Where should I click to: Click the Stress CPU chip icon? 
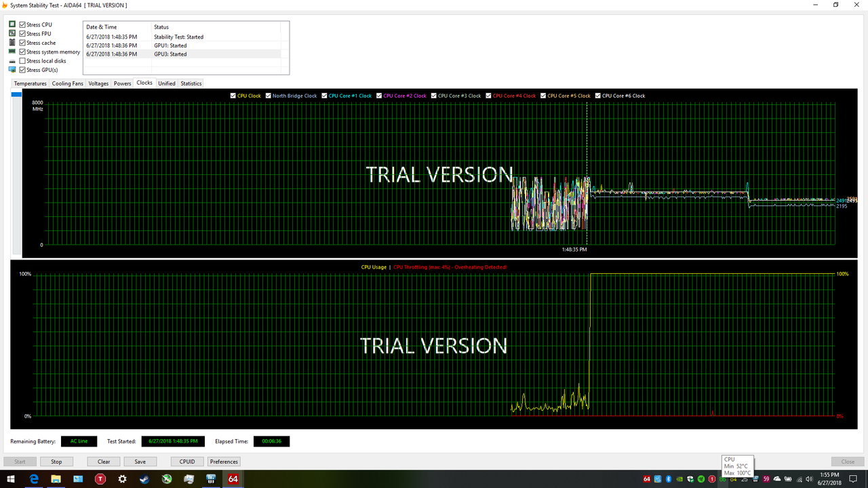tap(12, 24)
